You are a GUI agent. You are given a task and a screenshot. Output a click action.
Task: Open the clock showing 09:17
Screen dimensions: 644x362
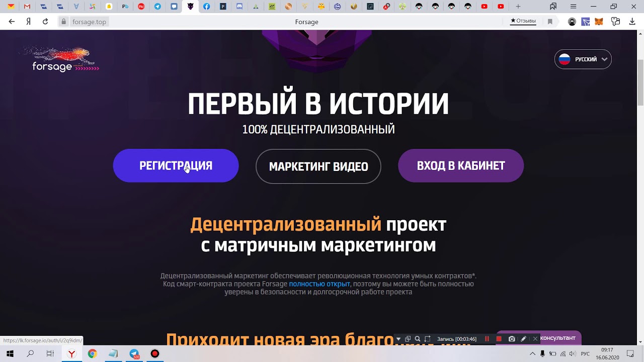(607, 354)
